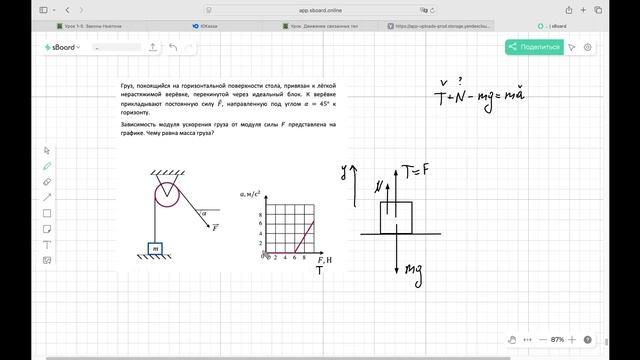The width and height of the screenshot is (640, 360).
Task: Click the privacy shield icon in address bar
Action: 209,10
